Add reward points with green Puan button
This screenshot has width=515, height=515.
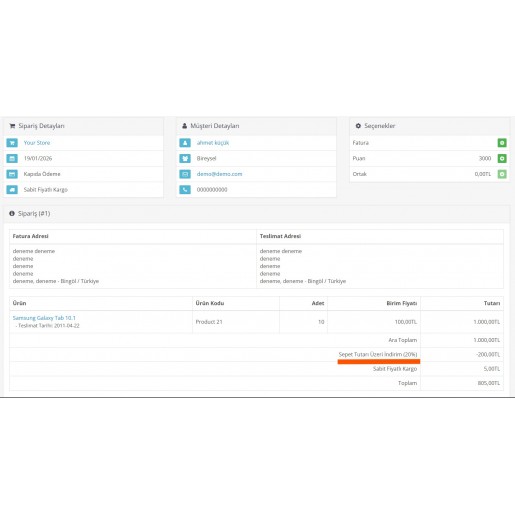click(x=502, y=159)
